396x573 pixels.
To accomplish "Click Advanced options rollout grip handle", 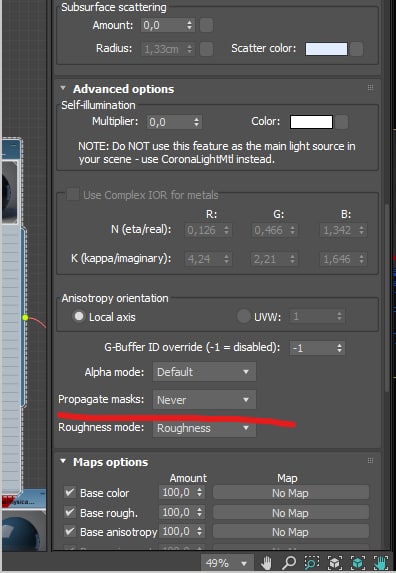I will point(370,88).
